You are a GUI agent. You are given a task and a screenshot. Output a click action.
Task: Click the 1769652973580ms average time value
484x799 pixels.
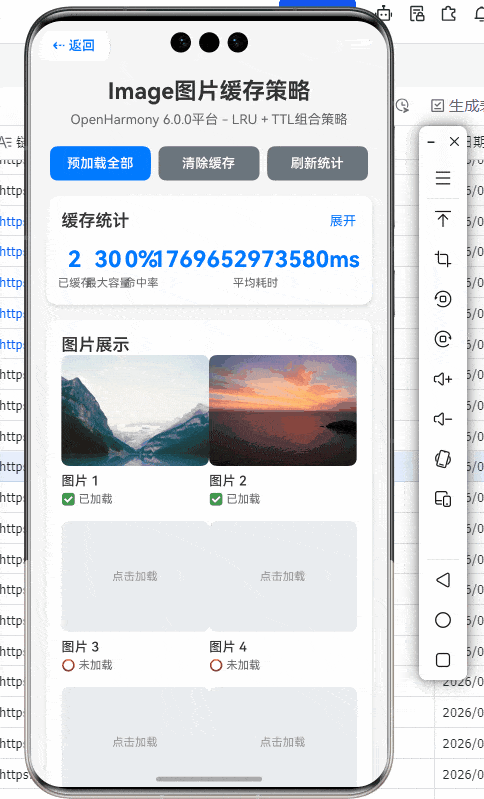pyautogui.click(x=256, y=259)
